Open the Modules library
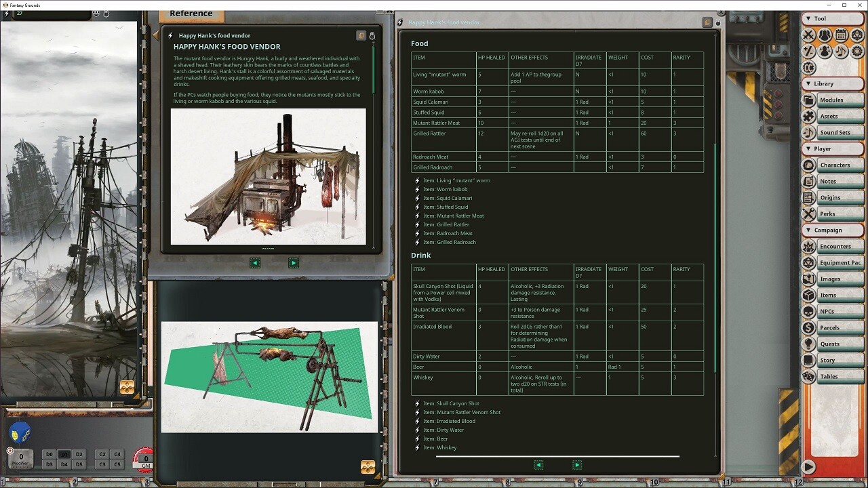Screen dimensions: 868x488 [835, 100]
